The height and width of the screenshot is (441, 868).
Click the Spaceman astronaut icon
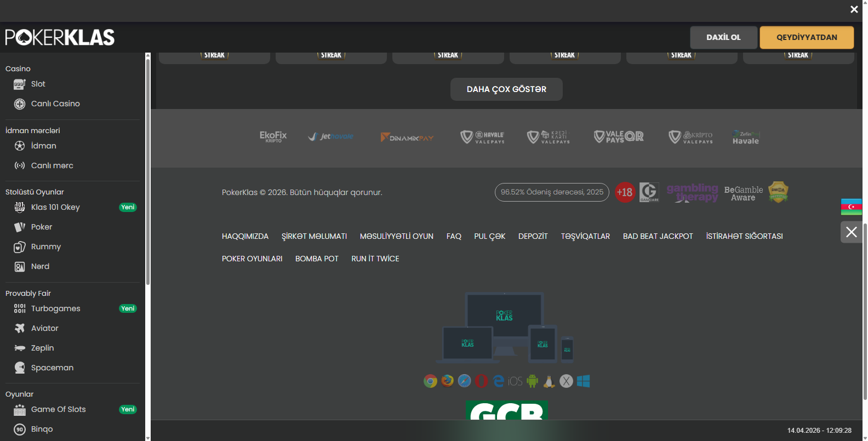[20, 368]
